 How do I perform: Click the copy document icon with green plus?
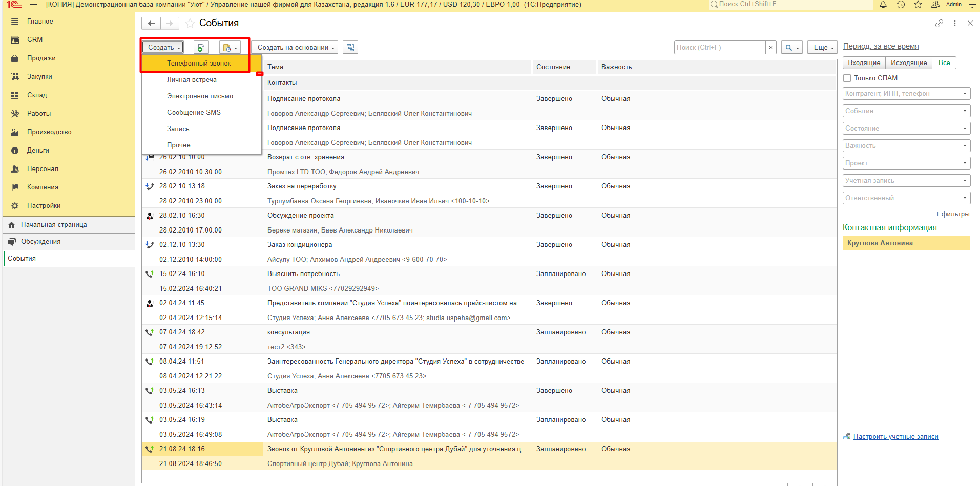point(201,48)
